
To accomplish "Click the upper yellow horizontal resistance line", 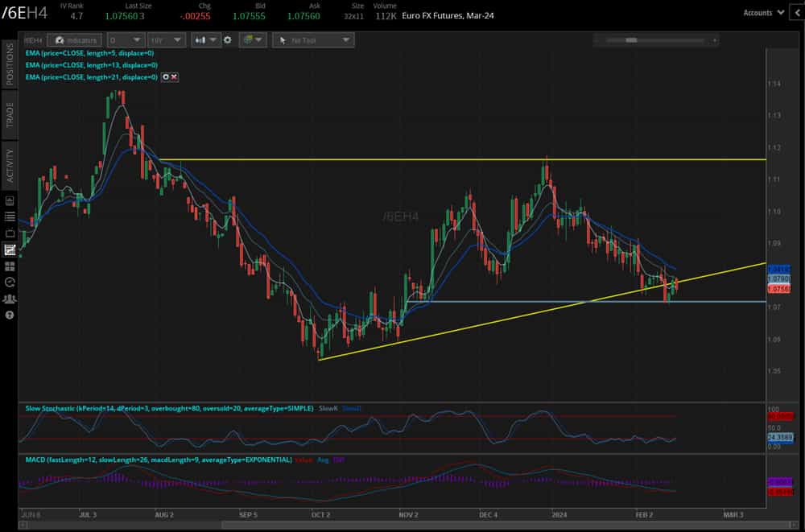I will point(462,159).
